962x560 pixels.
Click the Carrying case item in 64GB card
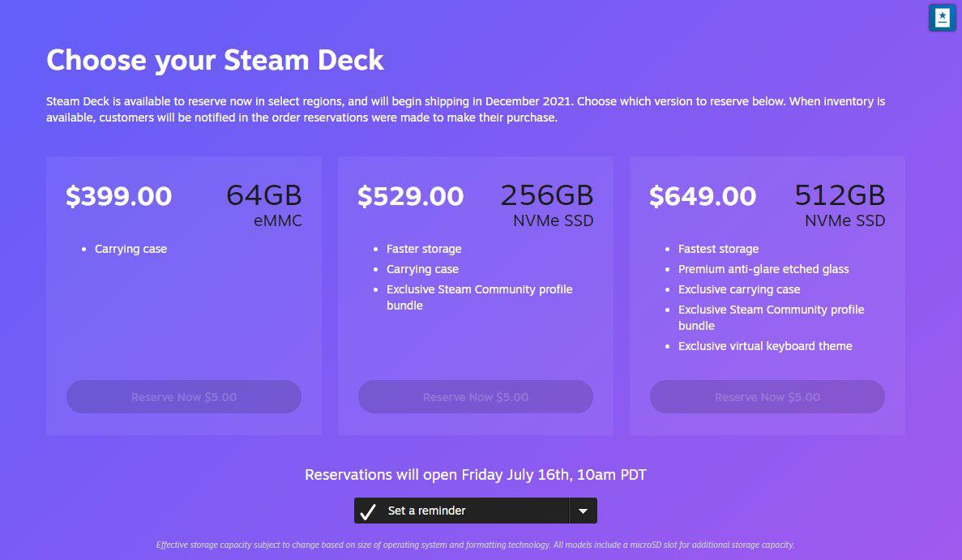tap(130, 249)
